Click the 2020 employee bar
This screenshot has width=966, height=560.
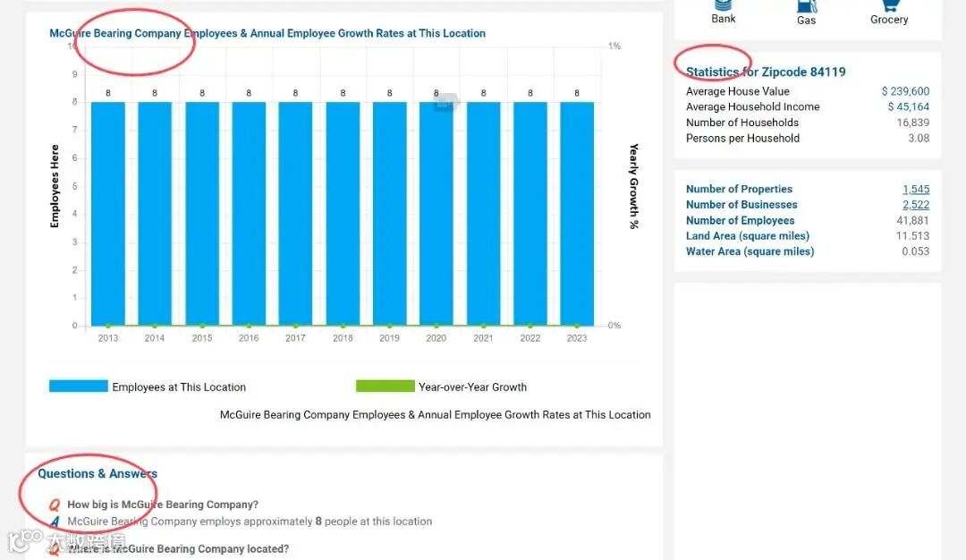tap(436, 214)
